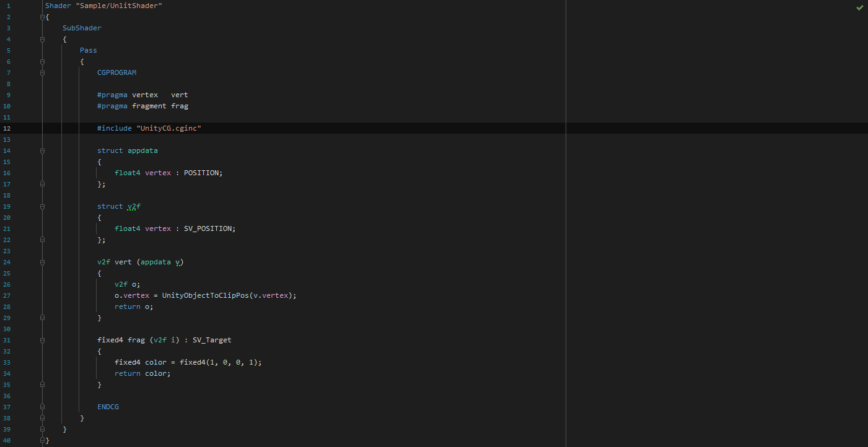Open the green checkmark inspection status indicator
Image resolution: width=868 pixels, height=447 pixels.
[859, 7]
